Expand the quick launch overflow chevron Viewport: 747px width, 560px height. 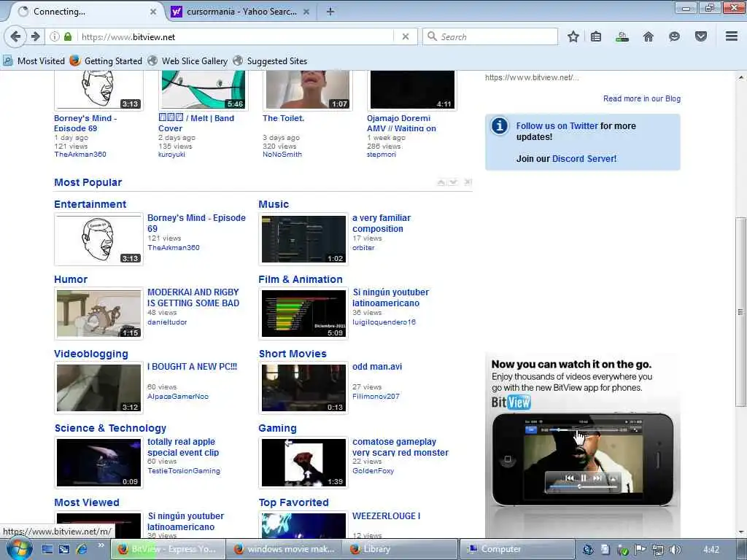coord(101,545)
